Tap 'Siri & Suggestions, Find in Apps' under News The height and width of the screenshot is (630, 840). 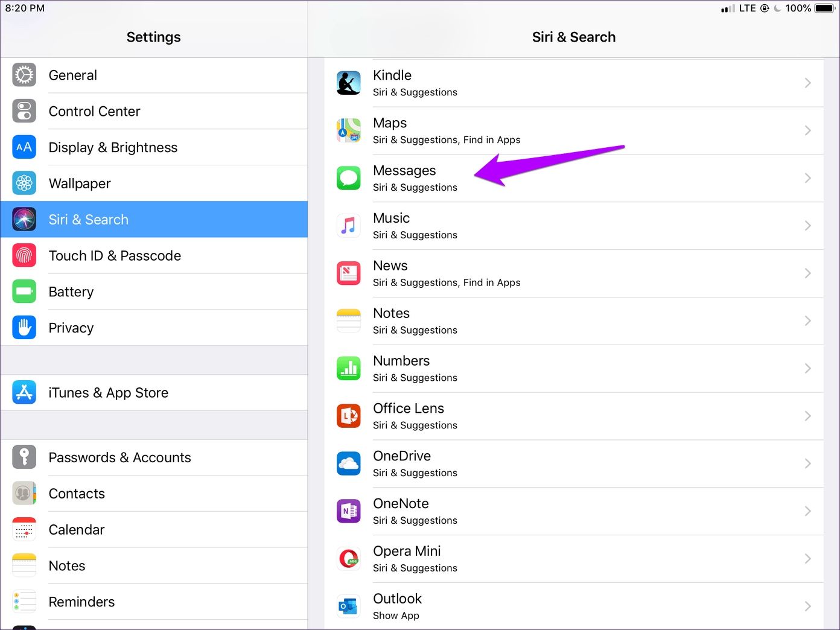(x=447, y=282)
